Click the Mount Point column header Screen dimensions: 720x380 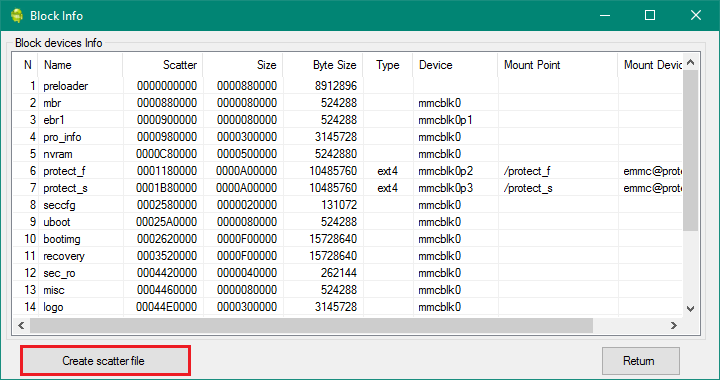click(x=557, y=65)
